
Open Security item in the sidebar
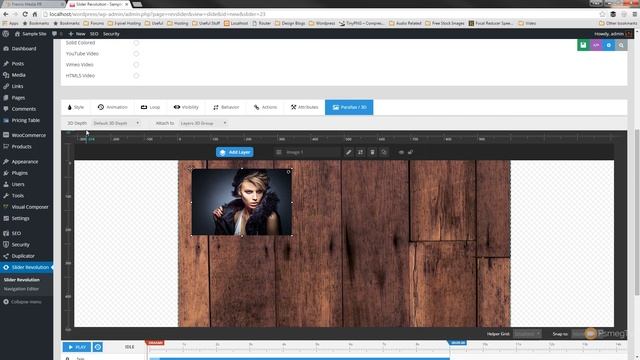click(20, 244)
